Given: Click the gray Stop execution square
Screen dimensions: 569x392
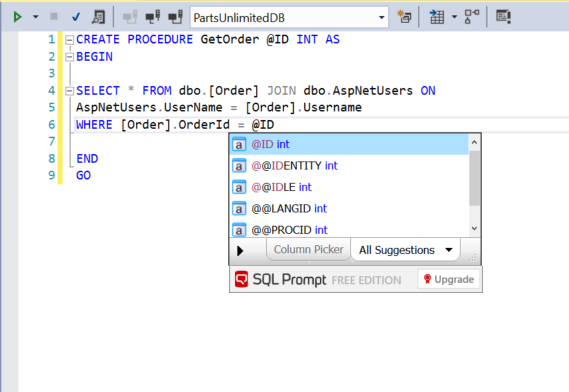Looking at the screenshot, I should tap(54, 16).
